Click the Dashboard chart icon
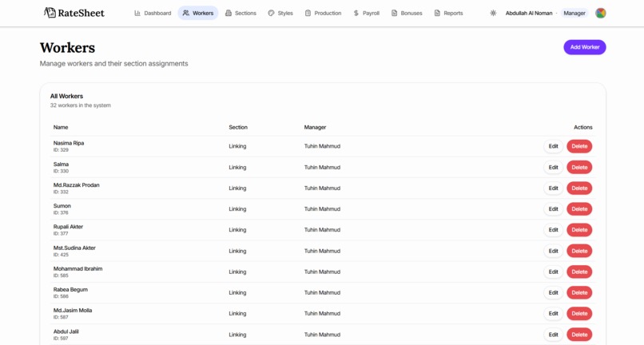 137,13
